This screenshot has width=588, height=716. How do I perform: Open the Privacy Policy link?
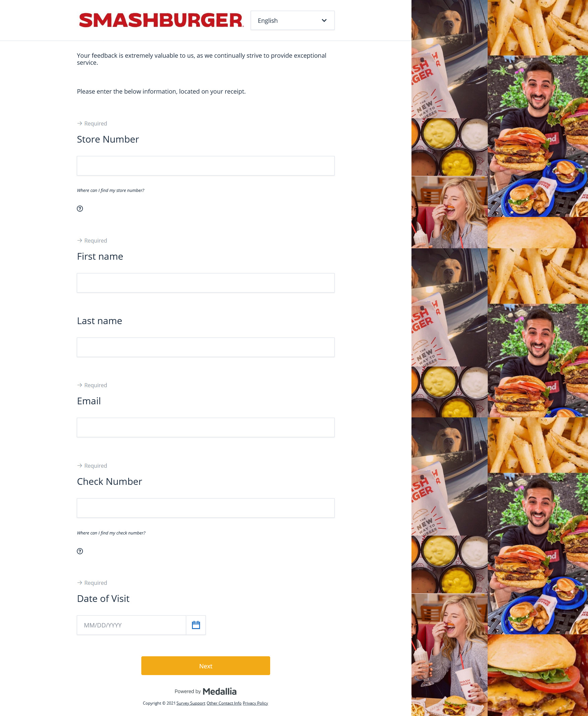click(255, 703)
